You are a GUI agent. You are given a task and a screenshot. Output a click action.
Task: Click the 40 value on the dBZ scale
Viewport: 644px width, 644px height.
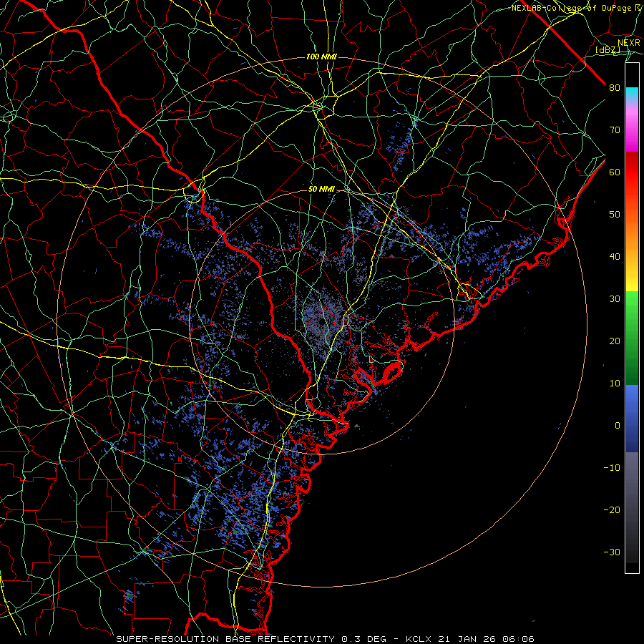pos(615,257)
